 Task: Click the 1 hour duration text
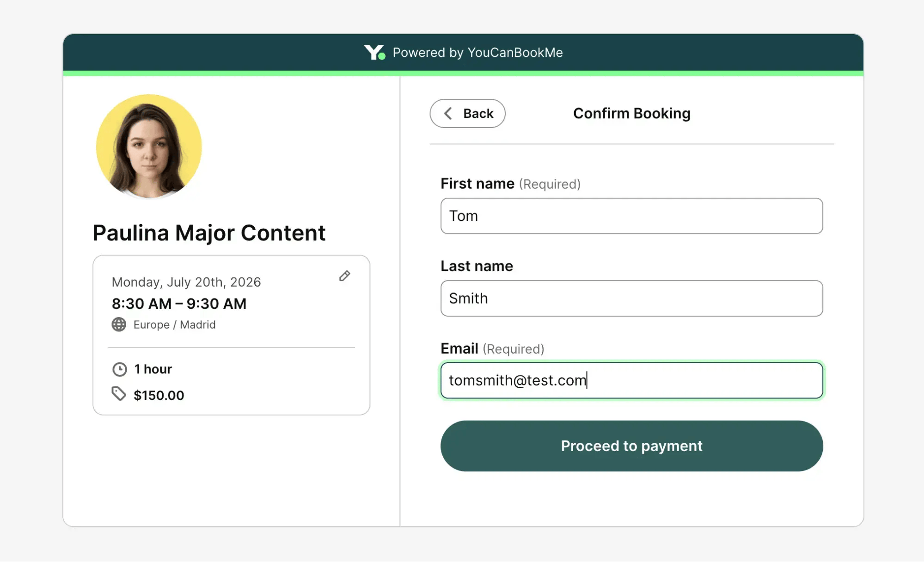pos(153,369)
